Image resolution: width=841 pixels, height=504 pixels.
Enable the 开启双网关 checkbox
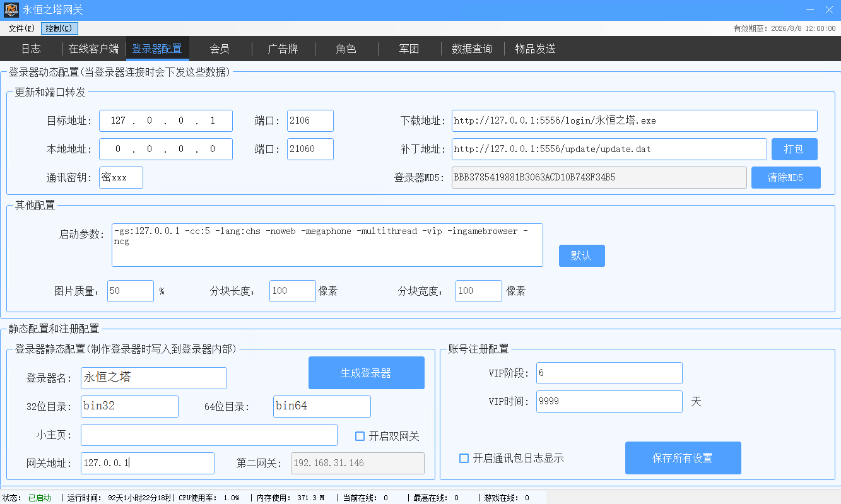[387, 436]
